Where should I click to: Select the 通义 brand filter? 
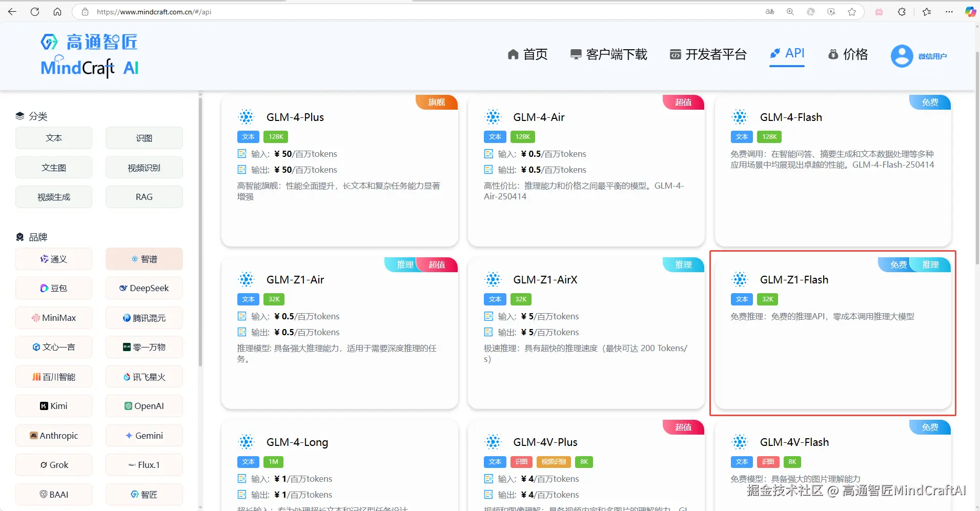pyautogui.click(x=54, y=259)
